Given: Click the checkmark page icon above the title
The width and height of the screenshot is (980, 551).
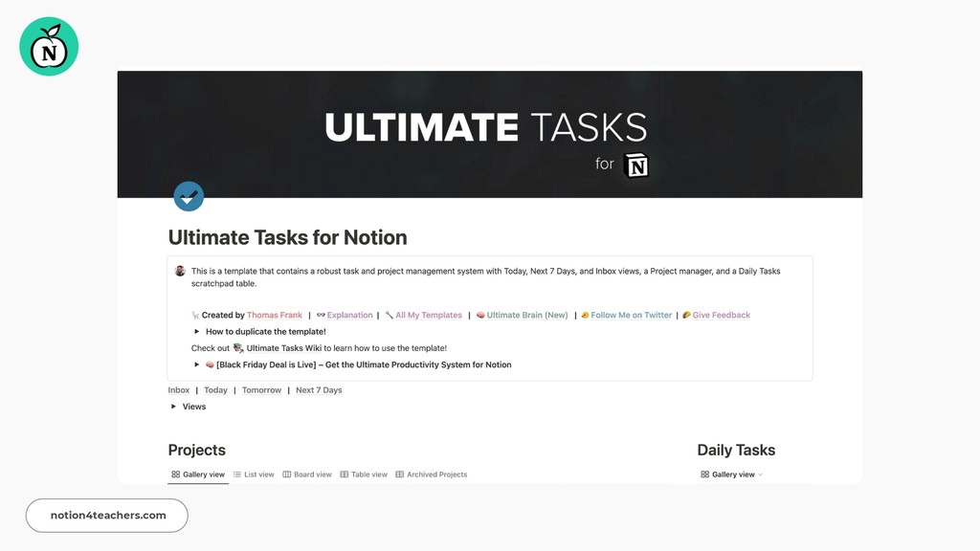Looking at the screenshot, I should pyautogui.click(x=189, y=196).
